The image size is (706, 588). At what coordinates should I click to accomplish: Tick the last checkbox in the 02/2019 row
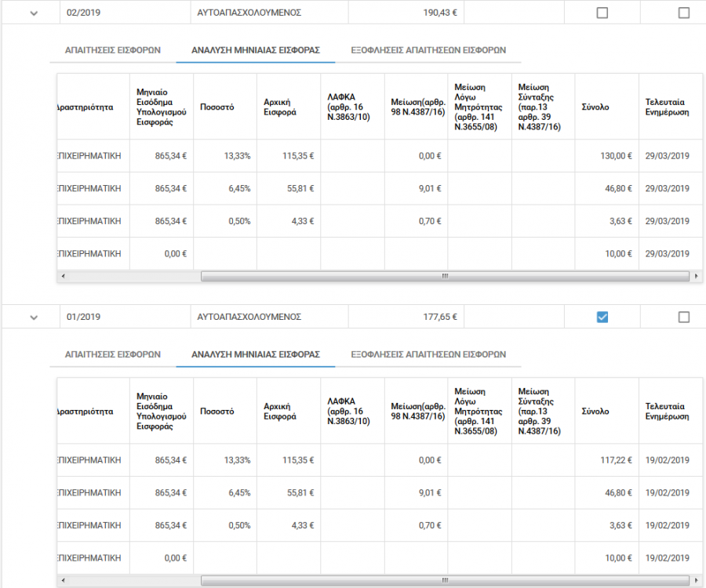(683, 13)
